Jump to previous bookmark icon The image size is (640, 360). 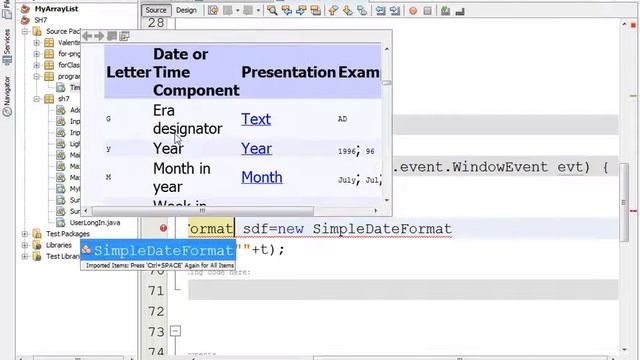pyautogui.click(x=333, y=11)
